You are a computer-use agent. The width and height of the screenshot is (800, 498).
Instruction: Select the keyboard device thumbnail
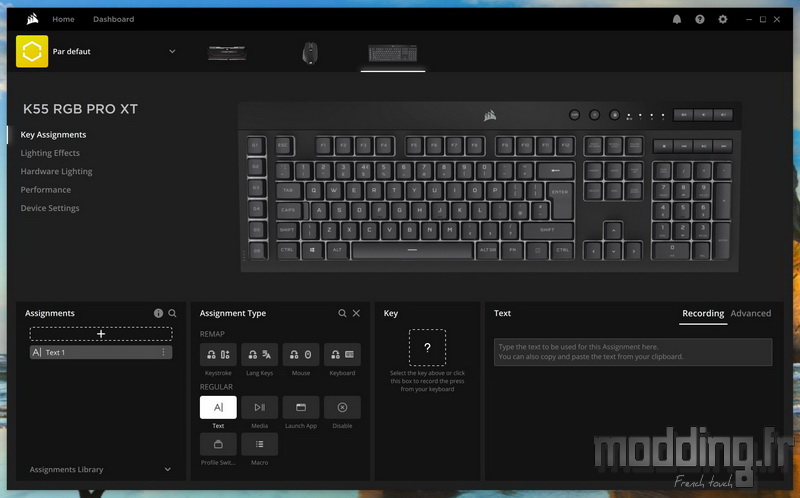[x=393, y=53]
